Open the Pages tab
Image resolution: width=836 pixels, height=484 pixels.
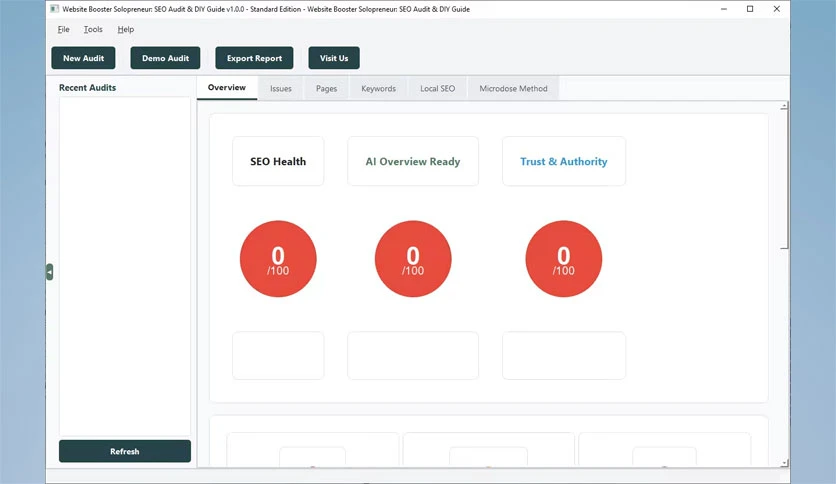pos(326,88)
